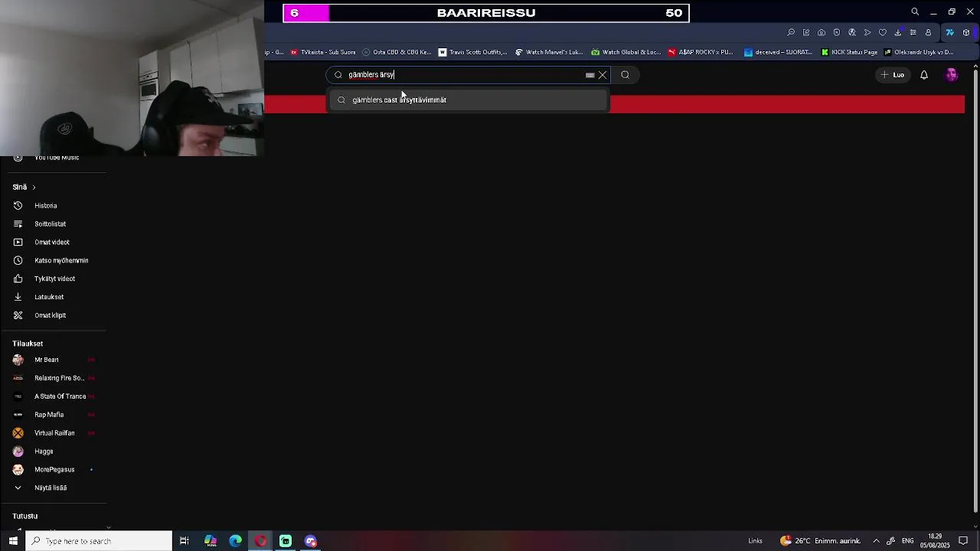Open the MorePegasus subscription channel
980x551 pixels.
52,470
